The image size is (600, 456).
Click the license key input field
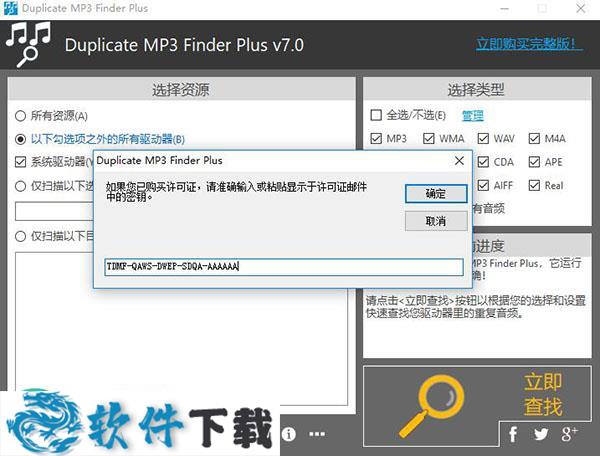coord(283,267)
